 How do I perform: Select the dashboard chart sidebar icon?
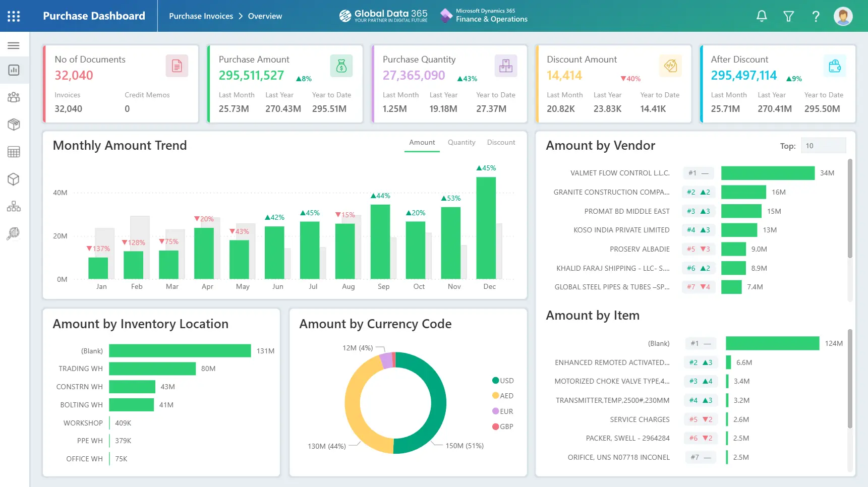(14, 70)
